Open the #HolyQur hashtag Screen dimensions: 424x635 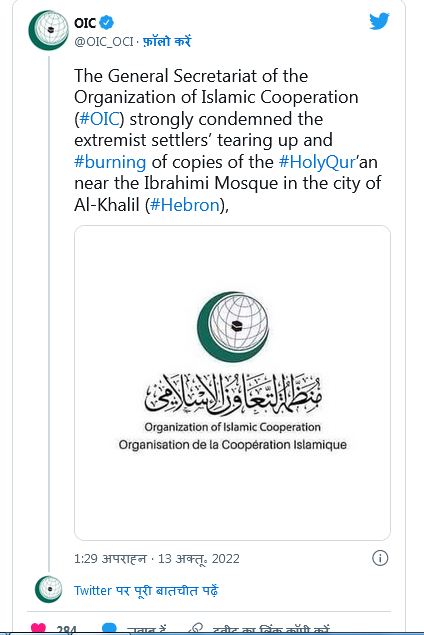click(317, 162)
